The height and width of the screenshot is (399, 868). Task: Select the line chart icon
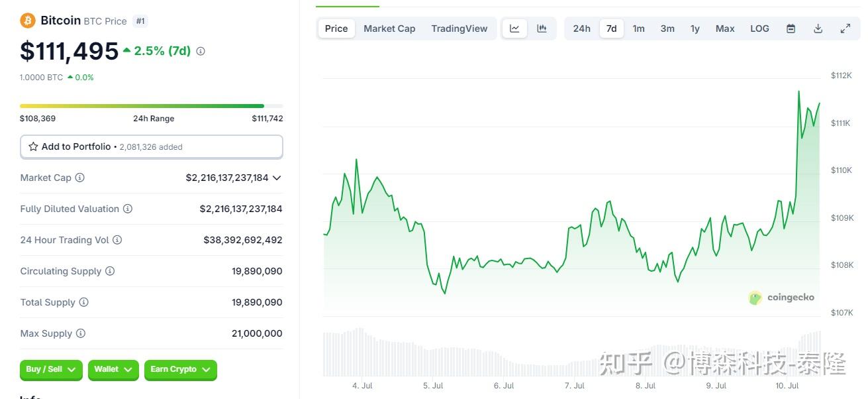[514, 28]
